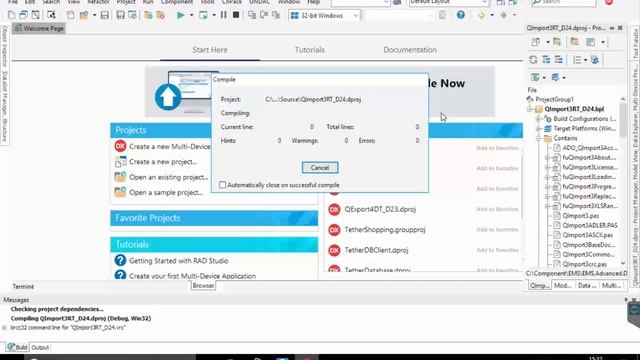Select QImport3.pas in the project tree

pos(580,216)
